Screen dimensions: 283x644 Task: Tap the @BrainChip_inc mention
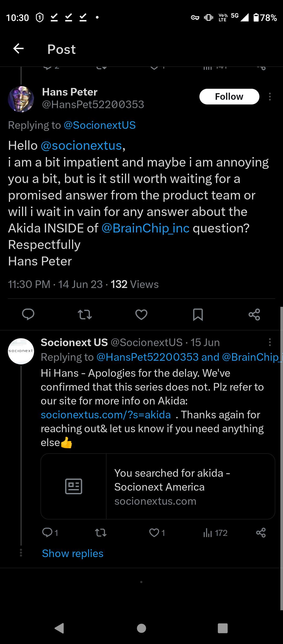point(145,228)
